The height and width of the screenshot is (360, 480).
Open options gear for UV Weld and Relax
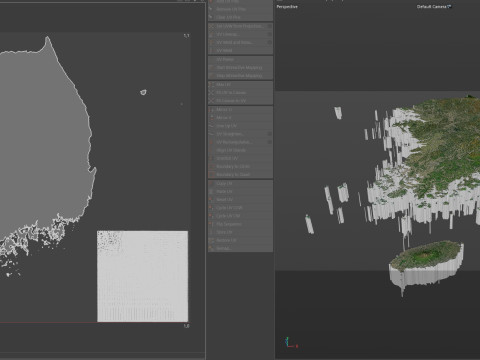pos(269,42)
